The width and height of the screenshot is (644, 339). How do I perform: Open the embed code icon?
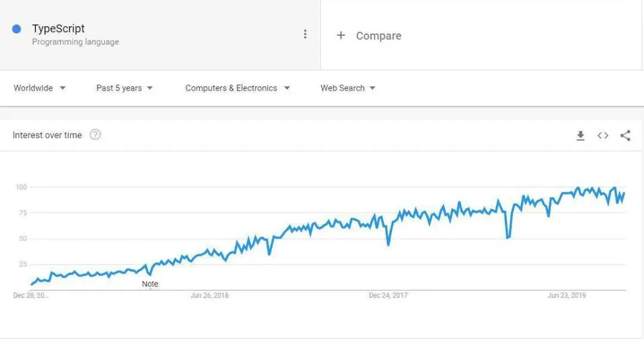click(x=602, y=135)
